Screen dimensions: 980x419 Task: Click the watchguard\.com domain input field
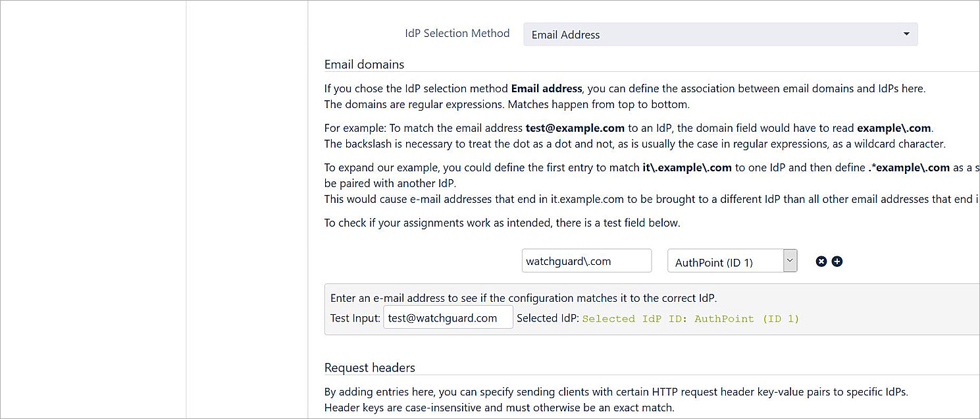tap(586, 261)
